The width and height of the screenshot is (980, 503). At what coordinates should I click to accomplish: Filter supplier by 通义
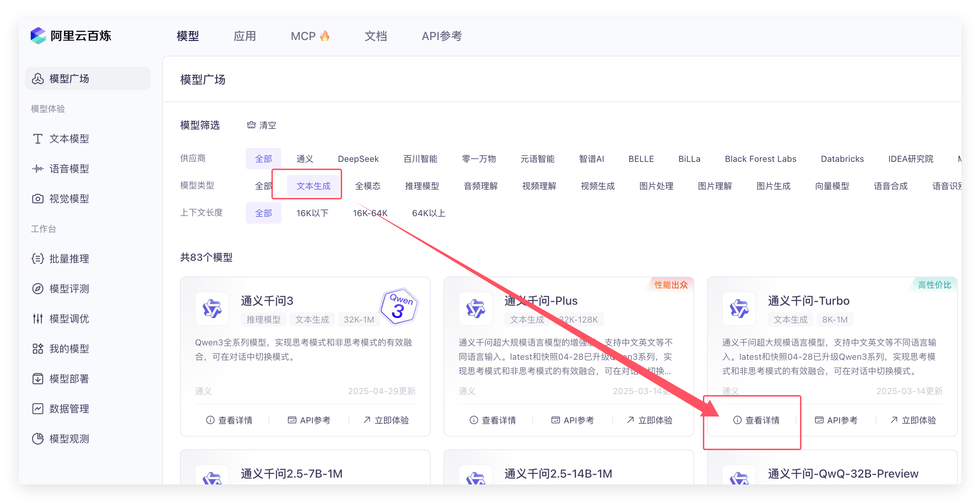click(305, 159)
